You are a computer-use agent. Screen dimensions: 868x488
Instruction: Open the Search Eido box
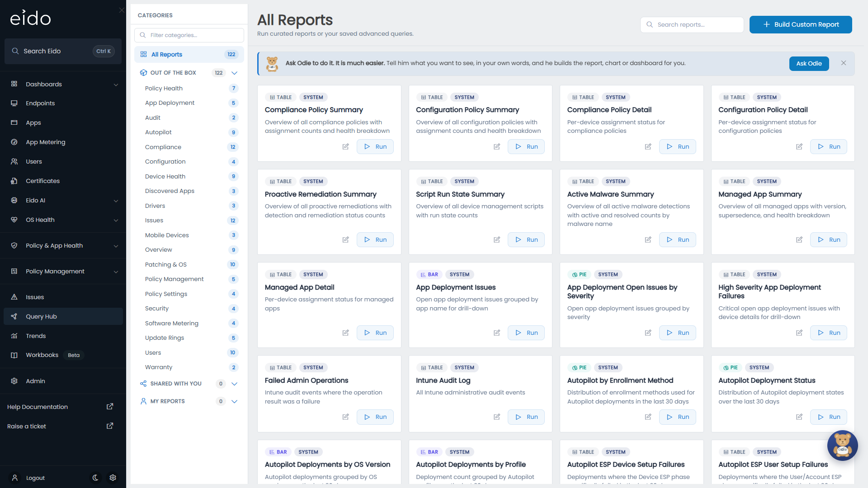click(x=63, y=51)
